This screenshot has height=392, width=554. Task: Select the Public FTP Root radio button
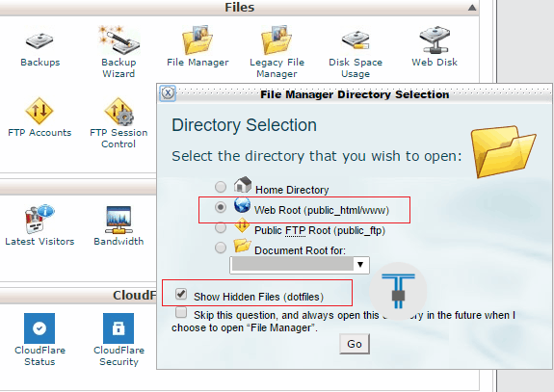pyautogui.click(x=221, y=227)
